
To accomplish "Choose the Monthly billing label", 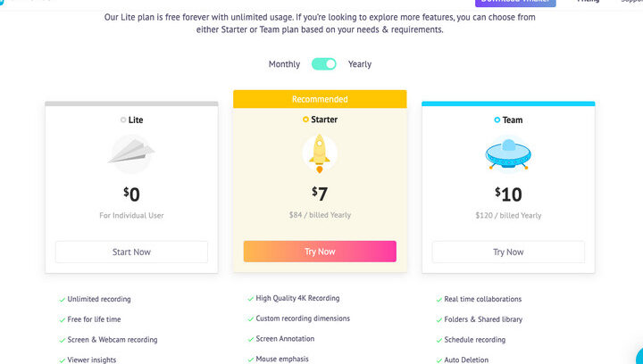I will point(284,64).
